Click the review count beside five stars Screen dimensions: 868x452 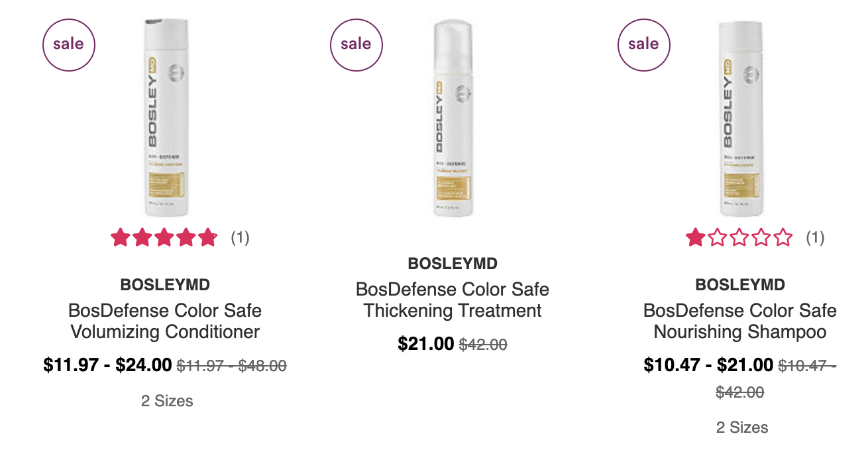click(x=240, y=237)
